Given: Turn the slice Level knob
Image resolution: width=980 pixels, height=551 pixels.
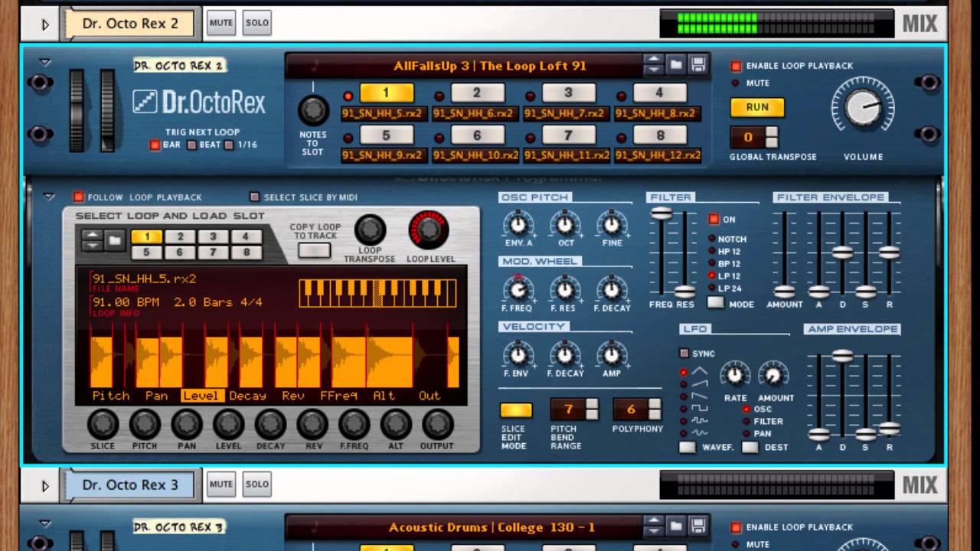Looking at the screenshot, I should tap(228, 424).
